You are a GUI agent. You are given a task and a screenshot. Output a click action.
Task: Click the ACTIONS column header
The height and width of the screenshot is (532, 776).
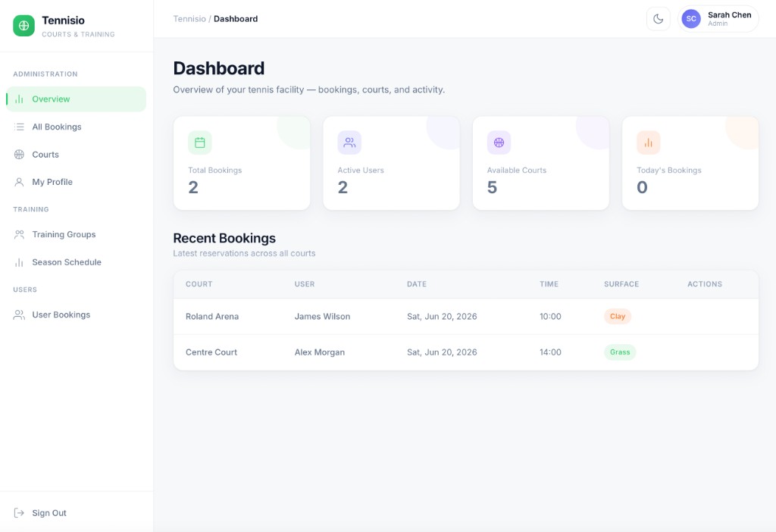click(x=705, y=284)
